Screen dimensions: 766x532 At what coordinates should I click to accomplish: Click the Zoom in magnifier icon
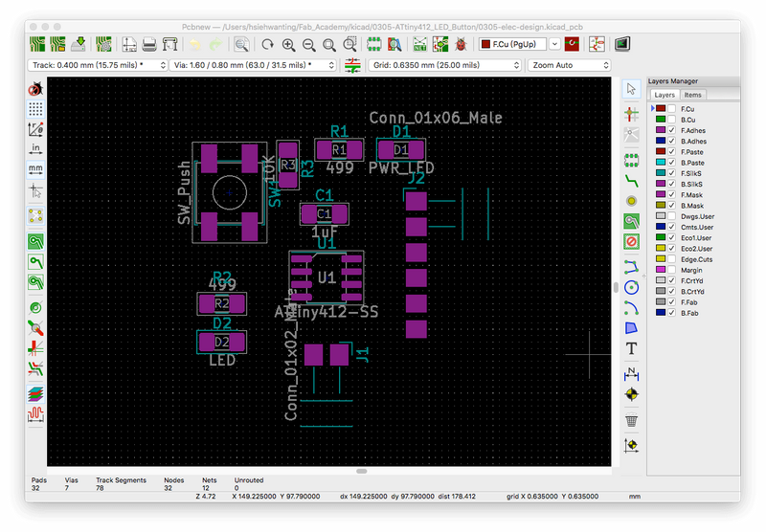coord(288,44)
